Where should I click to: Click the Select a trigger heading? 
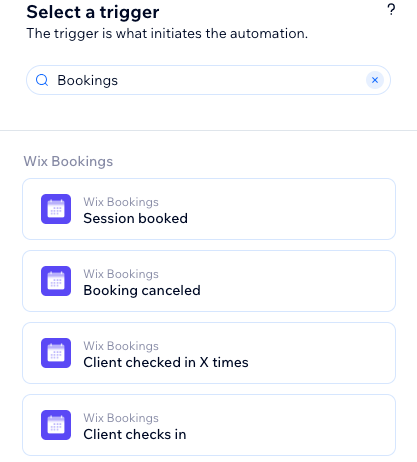click(x=93, y=13)
